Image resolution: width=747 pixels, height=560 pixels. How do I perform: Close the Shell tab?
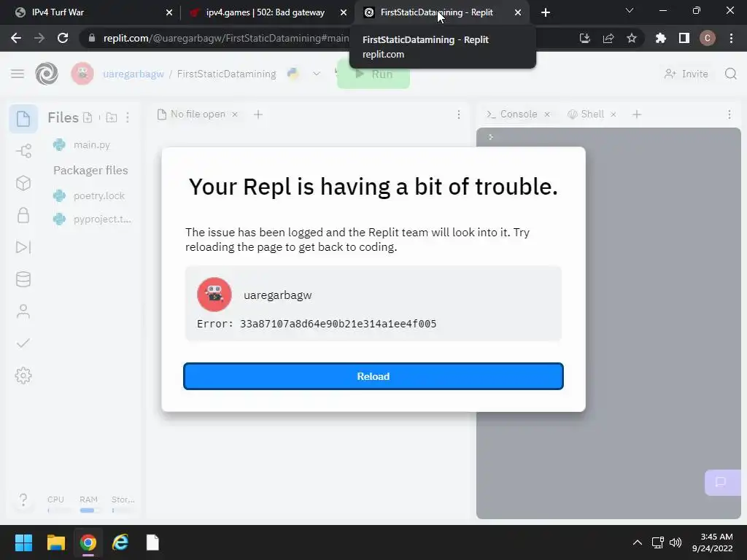pyautogui.click(x=614, y=114)
